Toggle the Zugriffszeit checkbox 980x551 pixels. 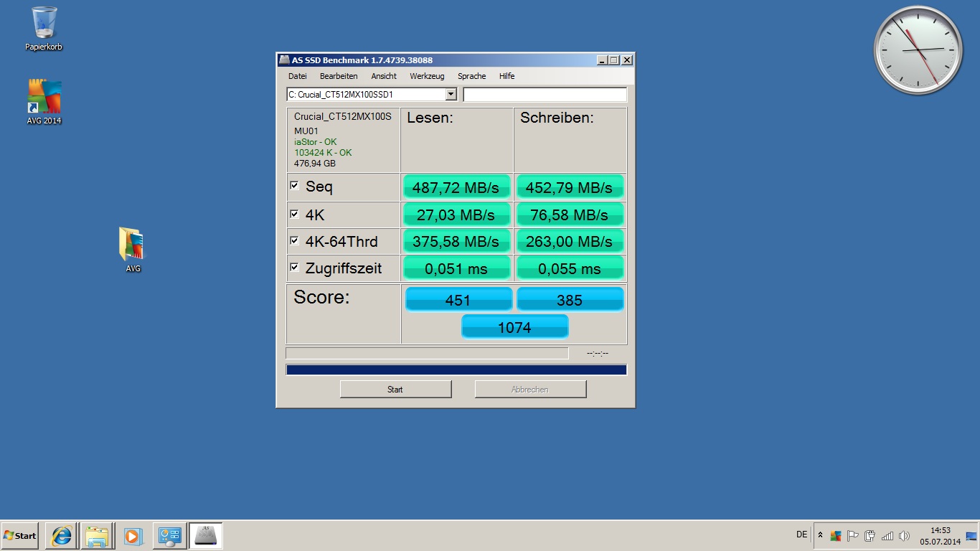[x=294, y=268]
